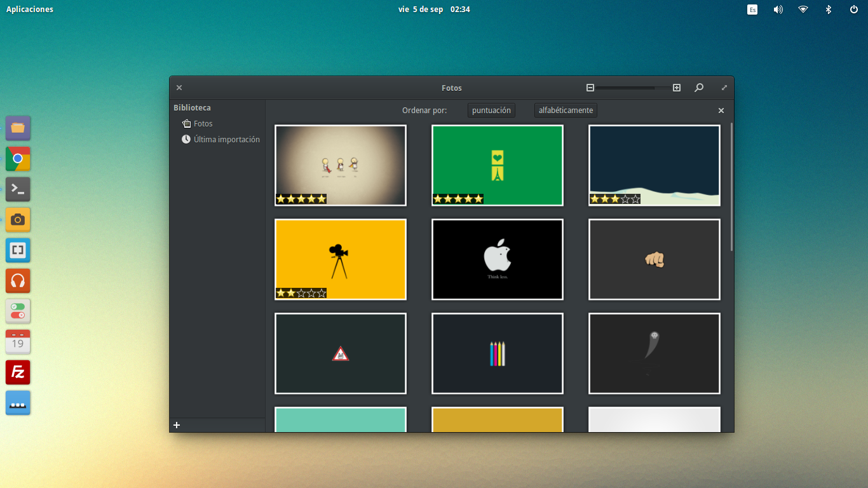Click the zoom in plus icon
This screenshot has height=488, width=868.
677,88
